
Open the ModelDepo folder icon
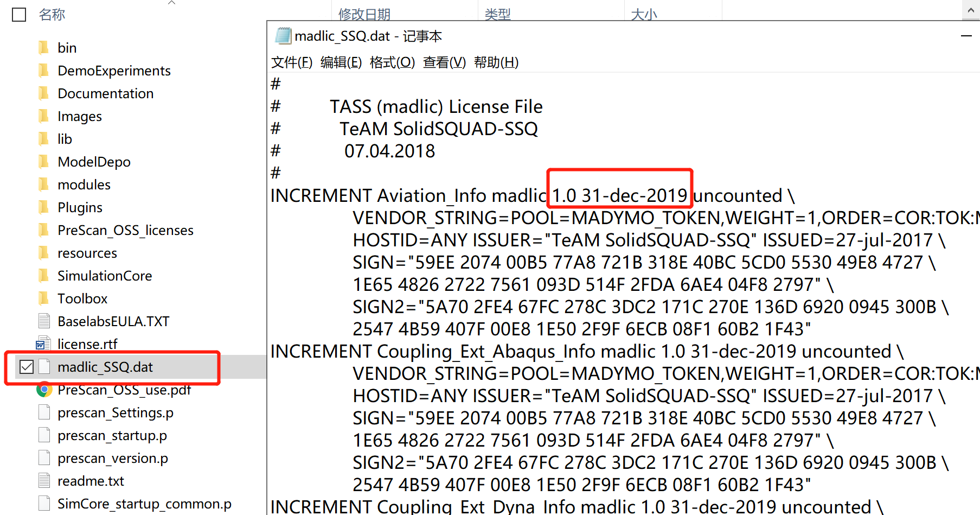44,162
